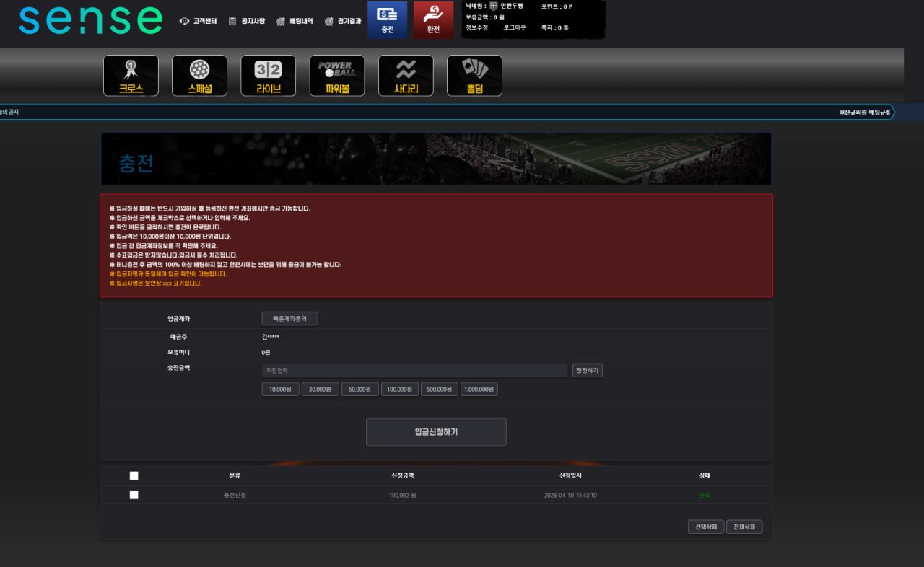
Task: Select the 홀덤 card game icon
Action: tap(474, 76)
